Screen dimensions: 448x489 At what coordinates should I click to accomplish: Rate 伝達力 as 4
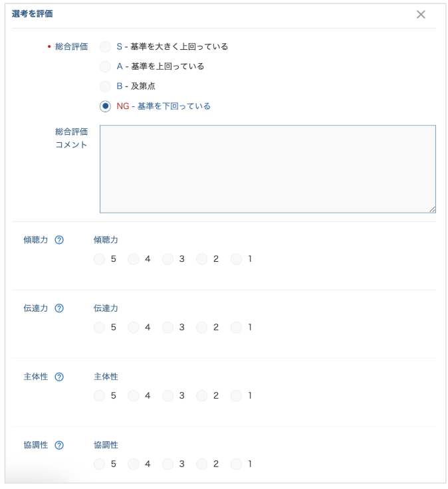click(134, 328)
